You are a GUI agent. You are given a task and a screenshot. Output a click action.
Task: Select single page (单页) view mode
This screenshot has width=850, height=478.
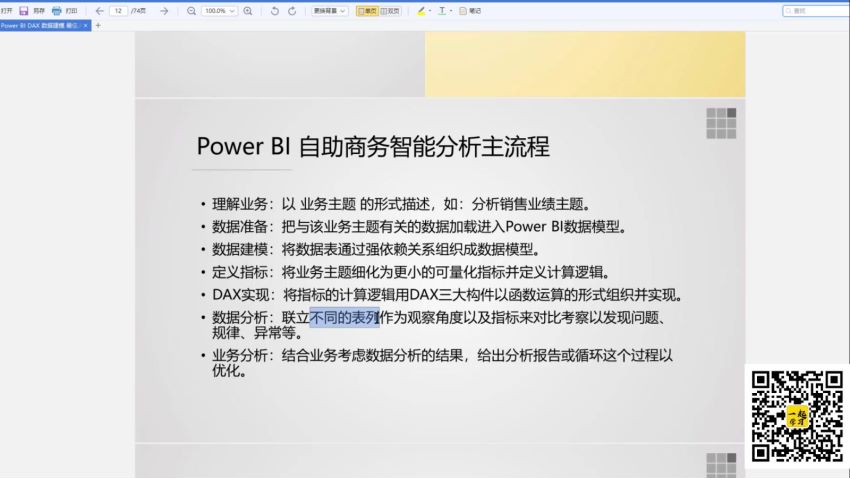pyautogui.click(x=367, y=11)
